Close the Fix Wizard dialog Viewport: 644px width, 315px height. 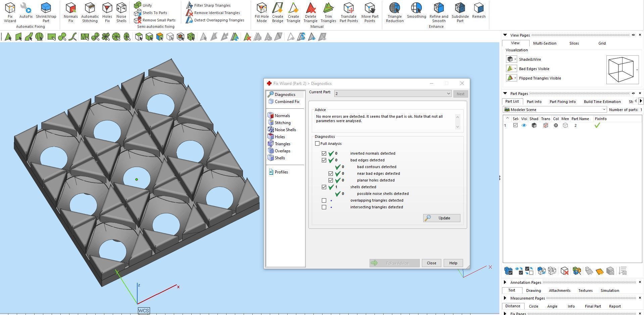point(431,263)
